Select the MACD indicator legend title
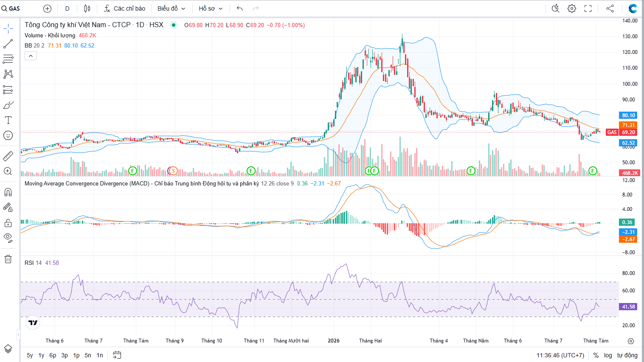 click(142, 183)
